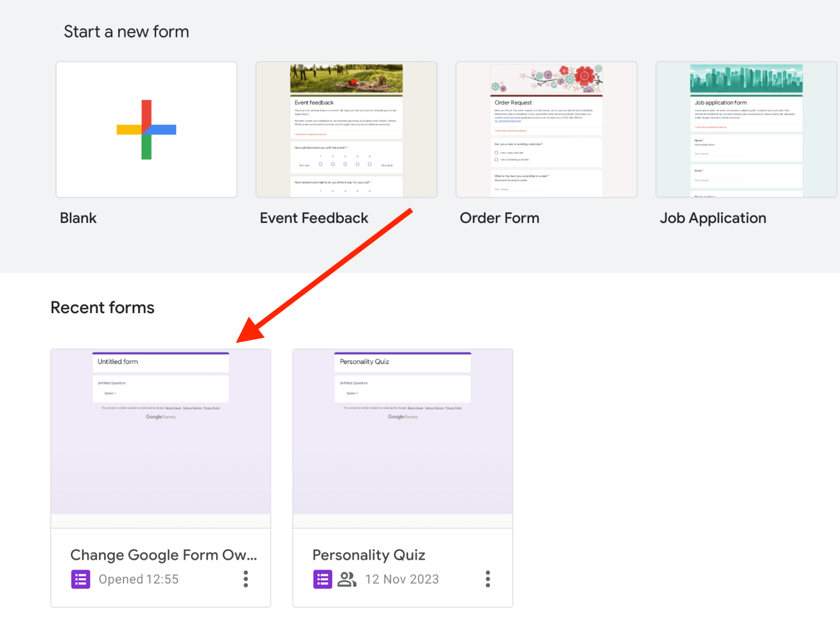Click the '12 Nov 2023' date label
Screen dimensions: 840x637
(x=401, y=579)
